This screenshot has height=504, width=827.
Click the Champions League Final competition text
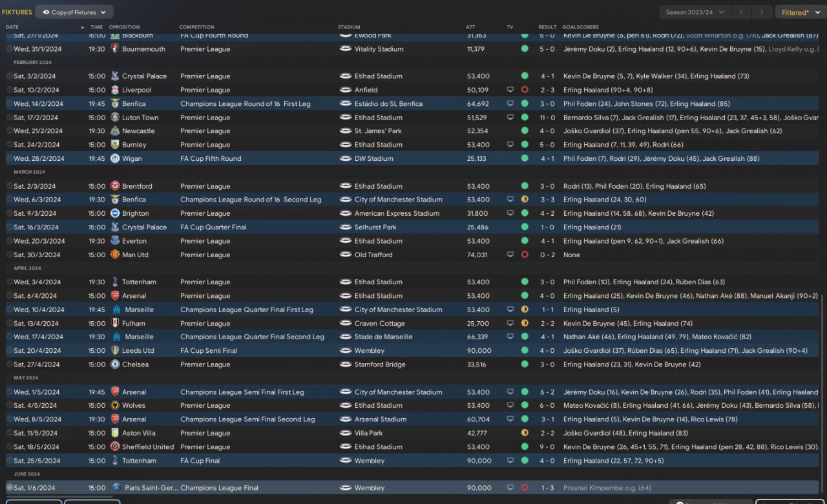point(219,488)
